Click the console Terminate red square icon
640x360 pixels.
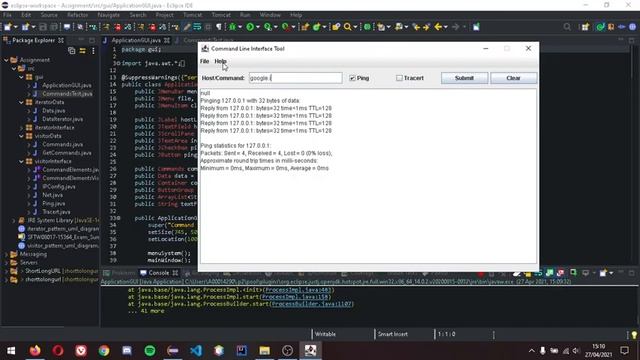[480, 273]
